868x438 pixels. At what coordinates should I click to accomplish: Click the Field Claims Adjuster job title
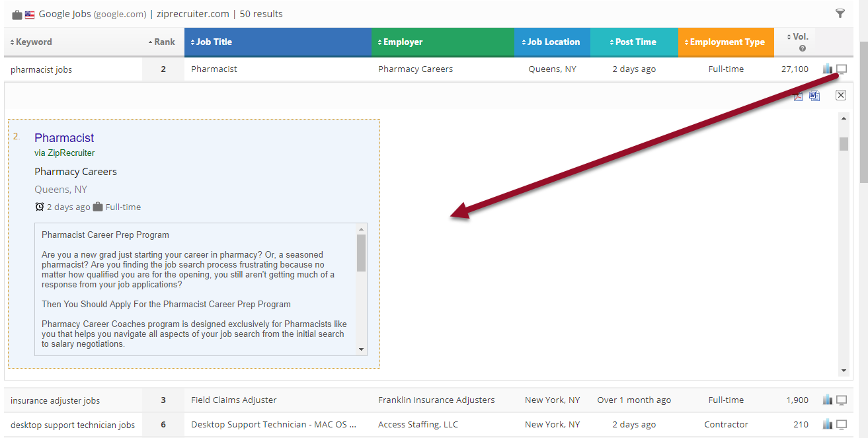pyautogui.click(x=234, y=400)
